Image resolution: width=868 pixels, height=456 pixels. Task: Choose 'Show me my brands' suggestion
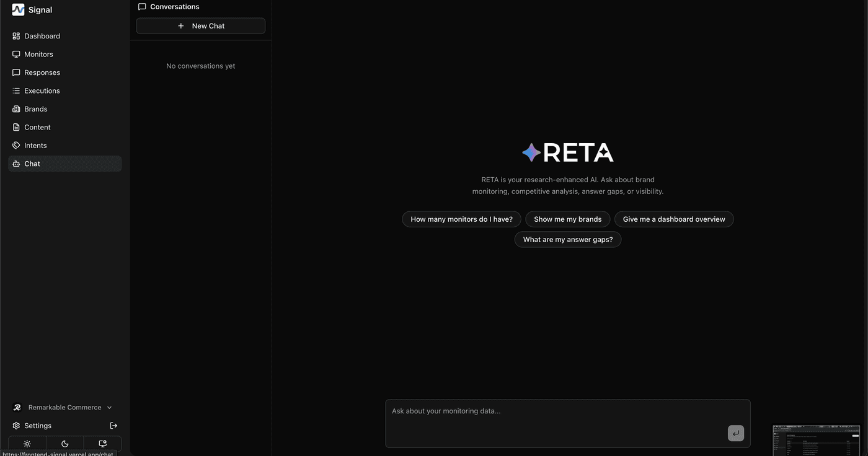tap(568, 219)
